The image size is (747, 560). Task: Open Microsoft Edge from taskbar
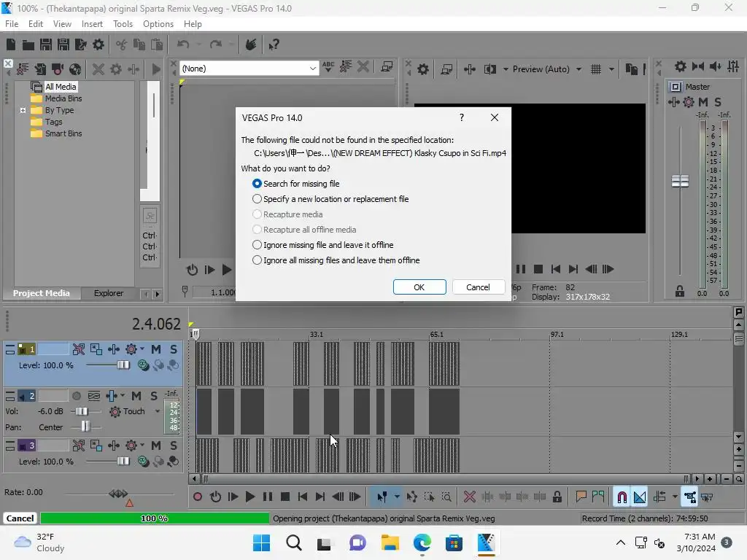click(x=422, y=542)
